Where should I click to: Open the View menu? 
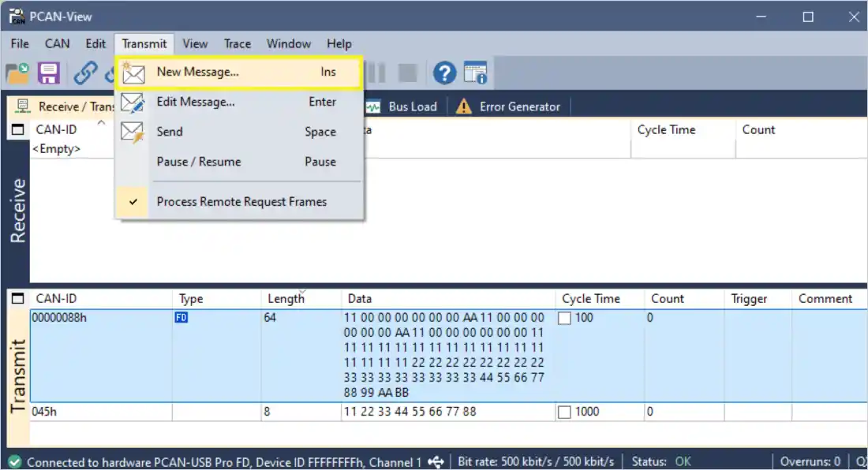196,43
